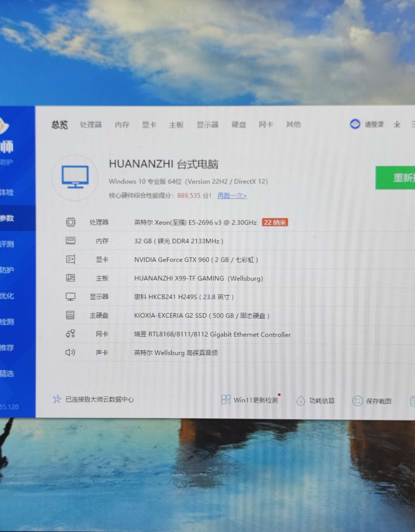The height and width of the screenshot is (532, 415).
Task: Select the Xeon E5-2696 v3 processor text
Action: (195, 222)
